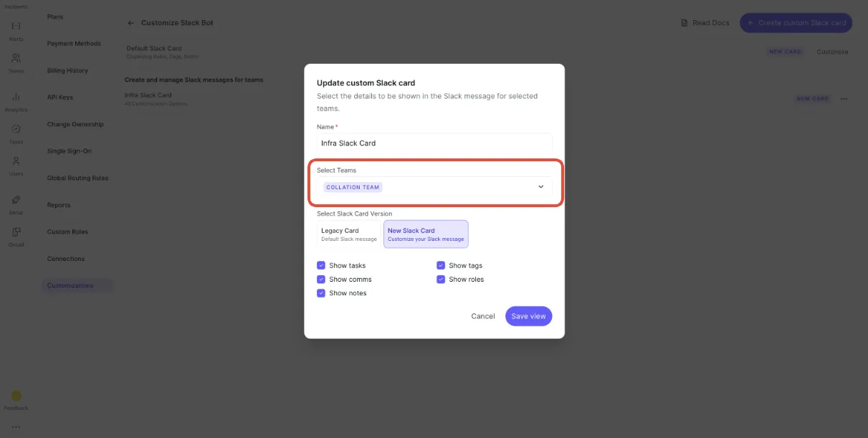Click Customize for the Default Slack Card

tap(832, 52)
